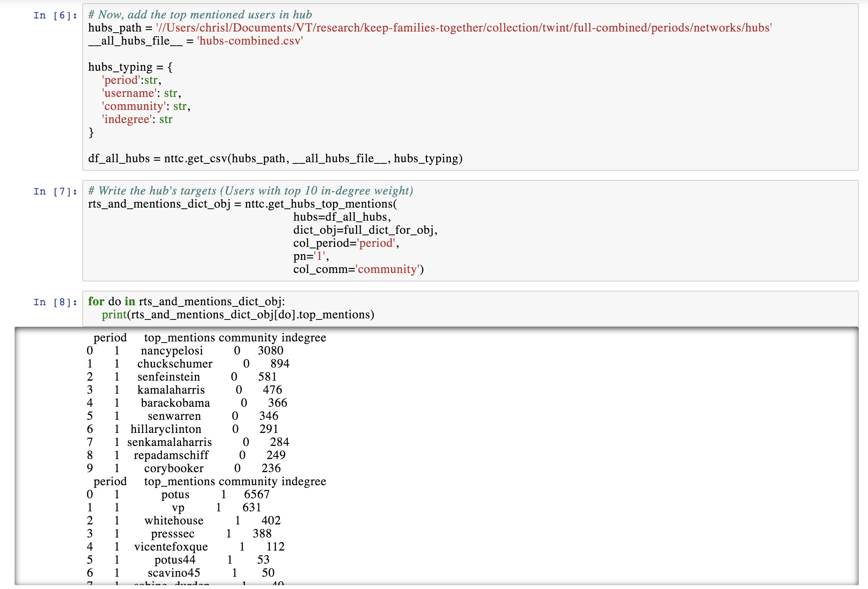Screen dimensions: 868x589
Task: Click the 'indegree': str entry
Action: [137, 119]
